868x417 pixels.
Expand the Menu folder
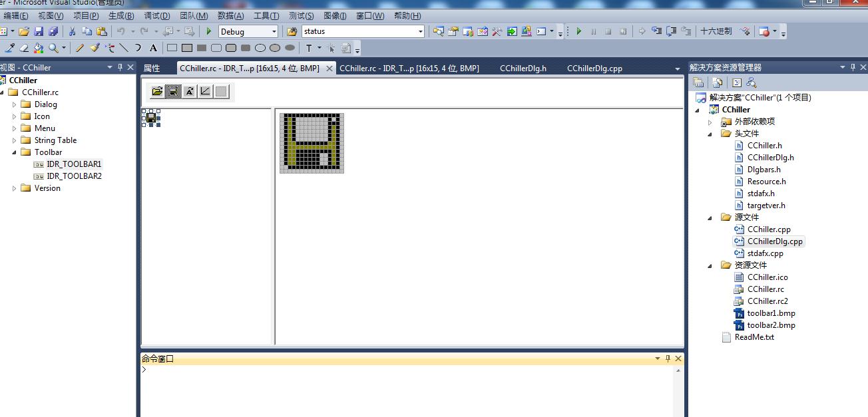(15, 128)
